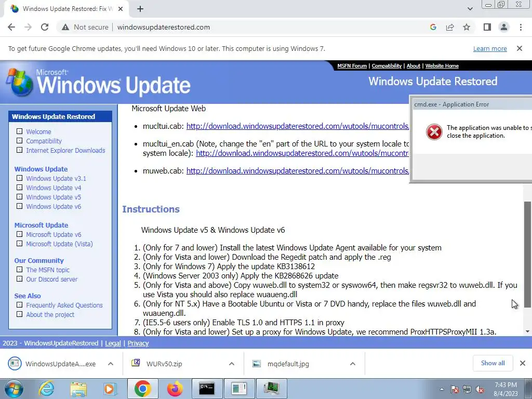Screen dimensions: 532x399
Task: Close the downloads bar
Action: tap(523, 363)
